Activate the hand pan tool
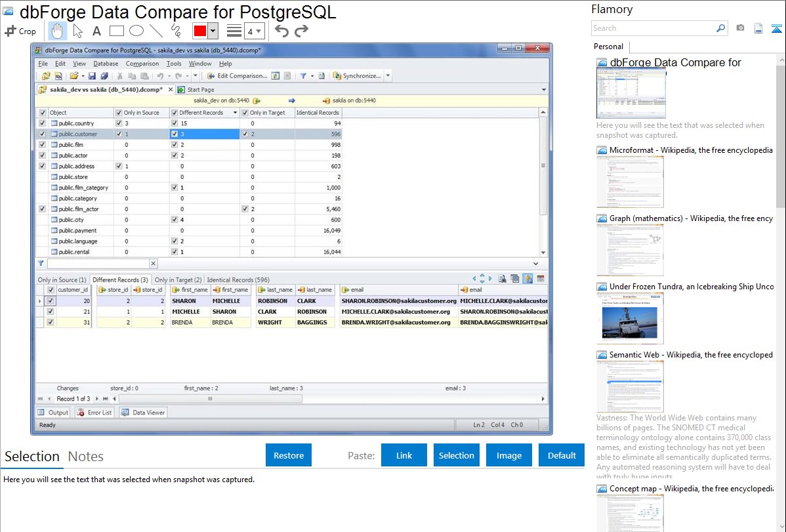Image resolution: width=786 pixels, height=532 pixels. click(x=57, y=31)
